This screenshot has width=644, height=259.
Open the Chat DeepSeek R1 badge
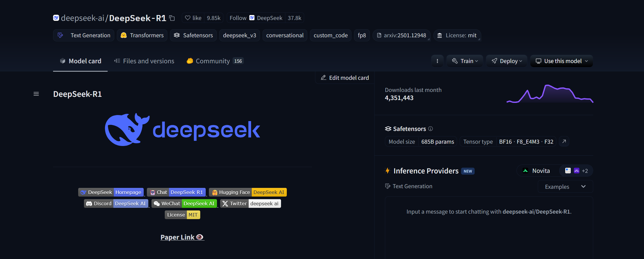[176, 192]
